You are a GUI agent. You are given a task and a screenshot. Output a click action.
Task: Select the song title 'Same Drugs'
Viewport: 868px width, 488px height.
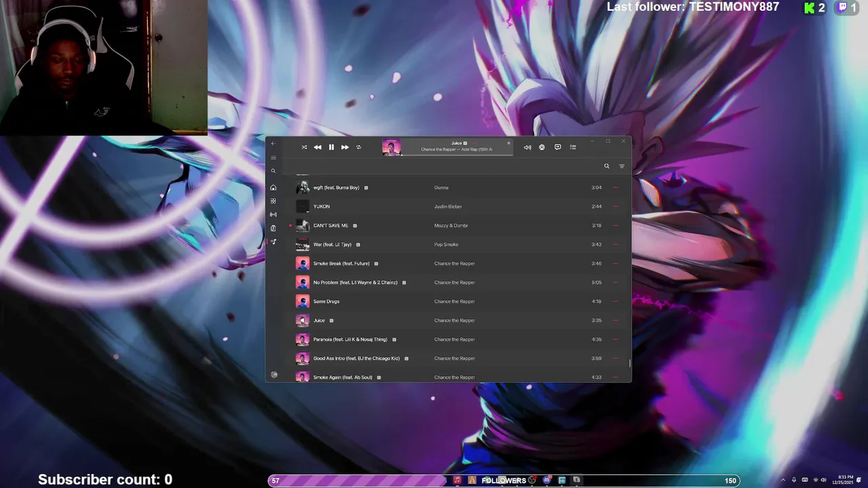pyautogui.click(x=326, y=302)
